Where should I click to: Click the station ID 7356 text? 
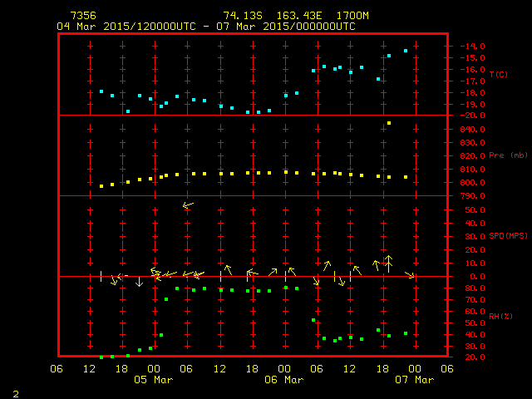pyautogui.click(x=83, y=16)
